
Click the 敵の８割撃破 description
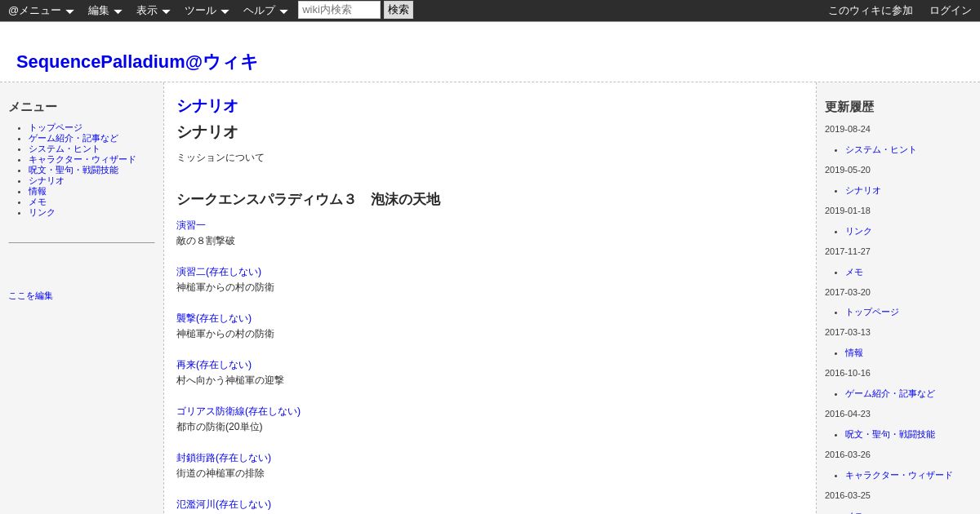[206, 241]
